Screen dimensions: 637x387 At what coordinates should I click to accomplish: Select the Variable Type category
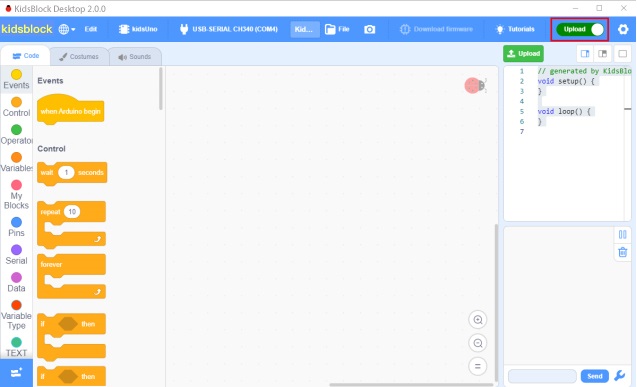click(16, 315)
